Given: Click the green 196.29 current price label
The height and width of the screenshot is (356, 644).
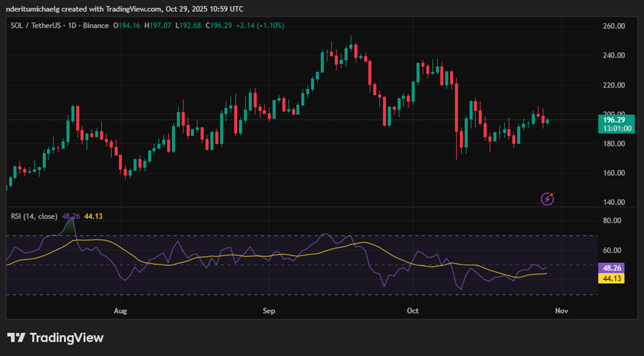Looking at the screenshot, I should 615,120.
